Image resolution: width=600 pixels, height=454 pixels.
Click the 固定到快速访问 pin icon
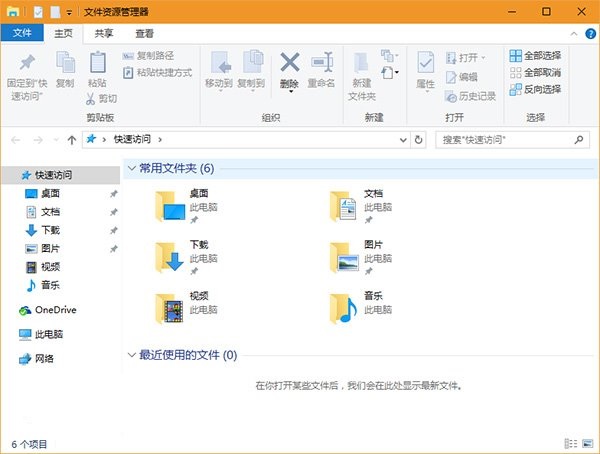pyautogui.click(x=27, y=62)
